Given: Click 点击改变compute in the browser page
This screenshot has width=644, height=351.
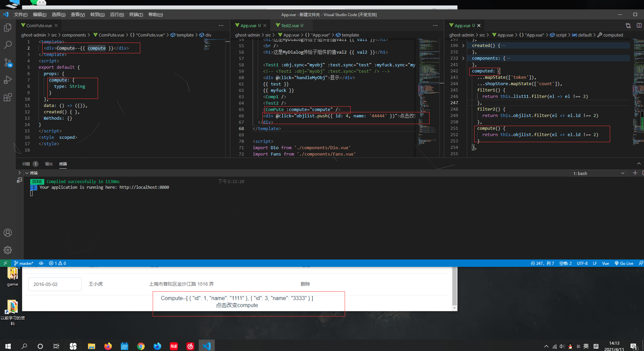Looking at the screenshot, I should pos(237,305).
